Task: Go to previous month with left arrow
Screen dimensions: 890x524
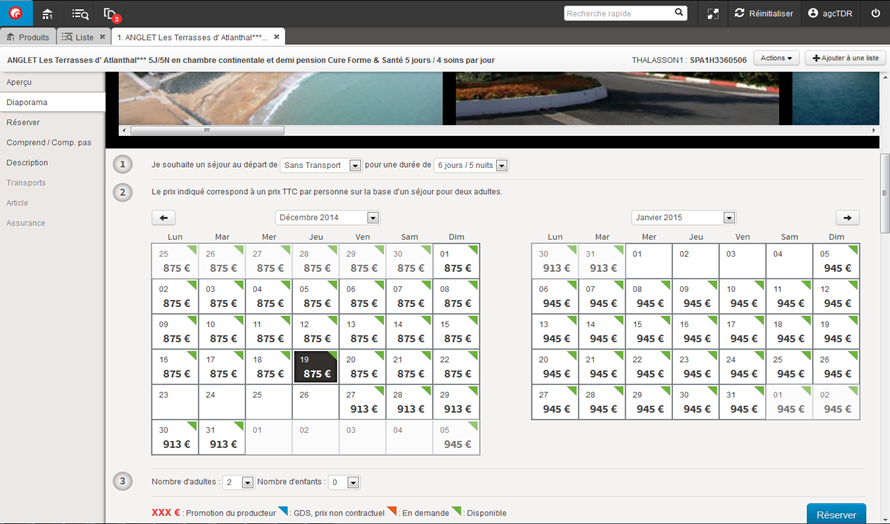Action: [x=164, y=217]
